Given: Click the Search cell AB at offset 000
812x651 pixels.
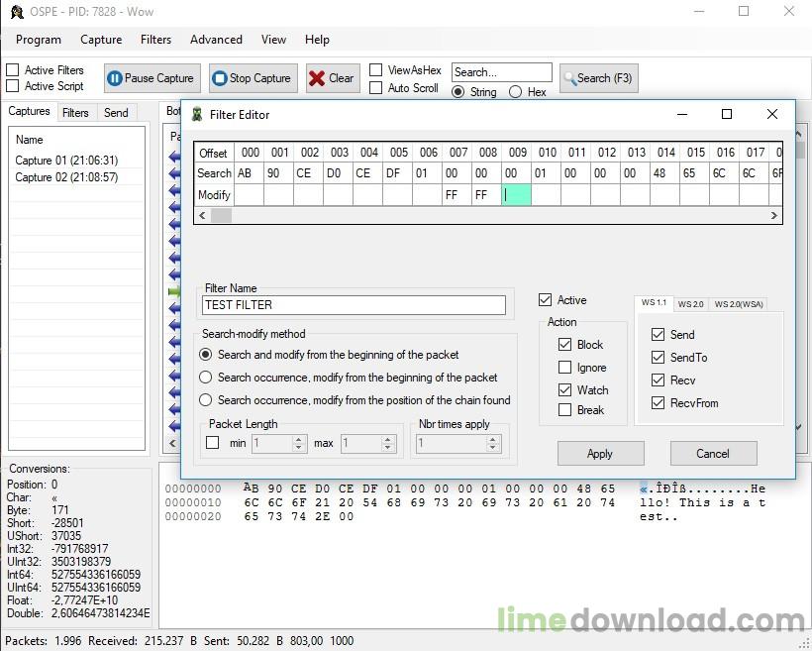Looking at the screenshot, I should click(x=249, y=173).
